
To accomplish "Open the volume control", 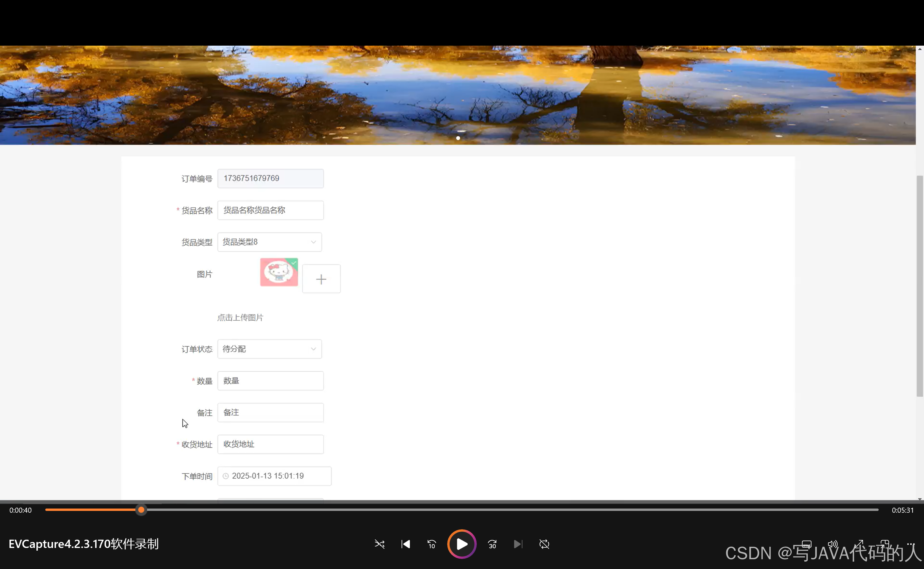I will tap(832, 544).
